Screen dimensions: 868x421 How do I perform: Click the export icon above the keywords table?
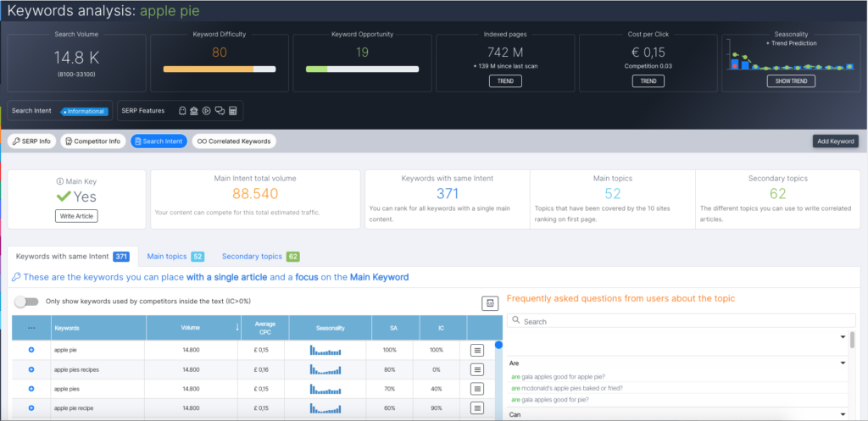coord(489,303)
